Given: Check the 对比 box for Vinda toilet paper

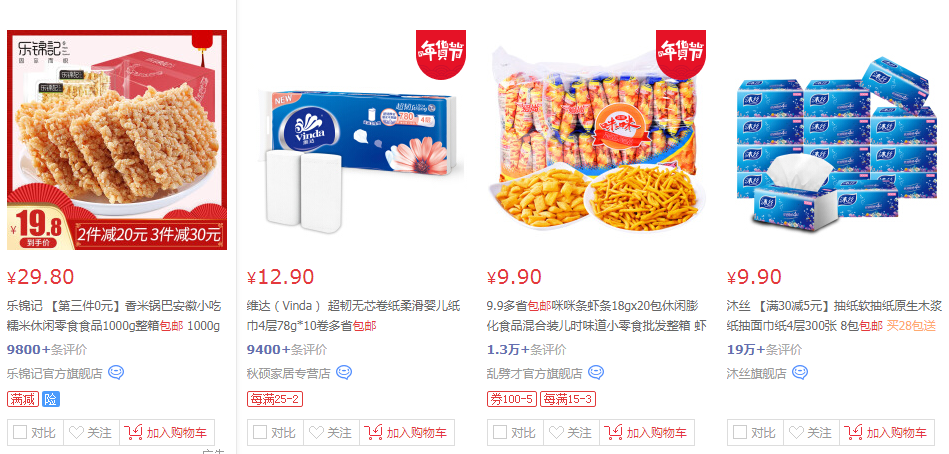Looking at the screenshot, I should (260, 432).
